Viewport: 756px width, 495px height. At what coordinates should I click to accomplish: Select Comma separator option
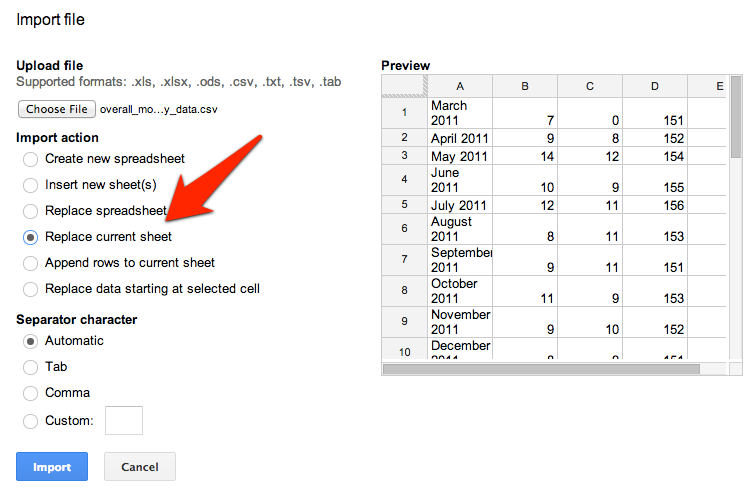(30, 393)
